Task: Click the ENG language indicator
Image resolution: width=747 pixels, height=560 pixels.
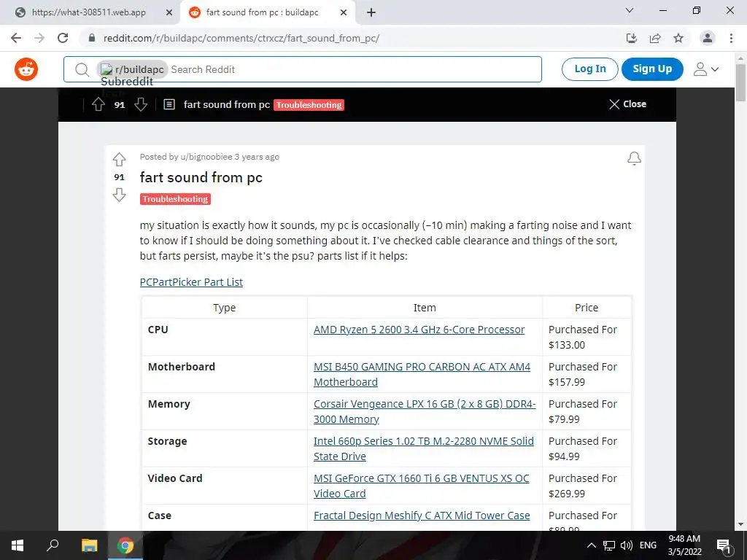Action: (648, 545)
